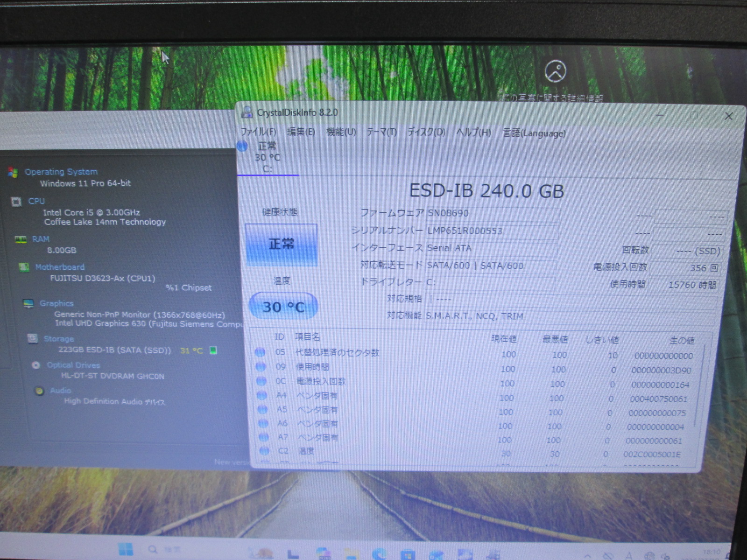The height and width of the screenshot is (560, 747).
Task: Click the Storage drive icon in Speccy
Action: click(33, 338)
